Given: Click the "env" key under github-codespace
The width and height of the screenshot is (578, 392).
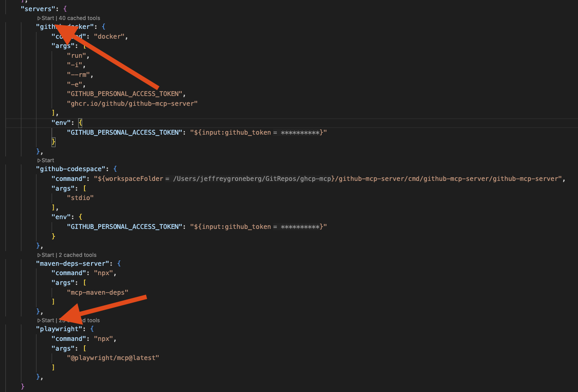Looking at the screenshot, I should (x=61, y=217).
